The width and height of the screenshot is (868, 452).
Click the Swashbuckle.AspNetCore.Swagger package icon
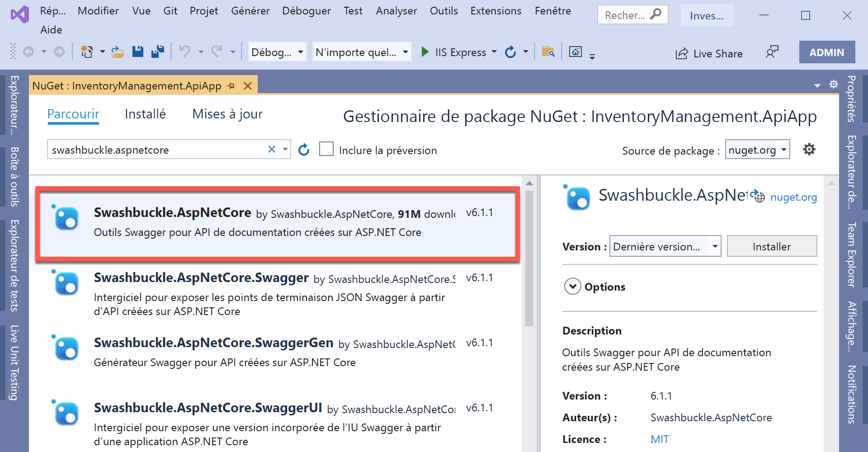click(x=66, y=282)
